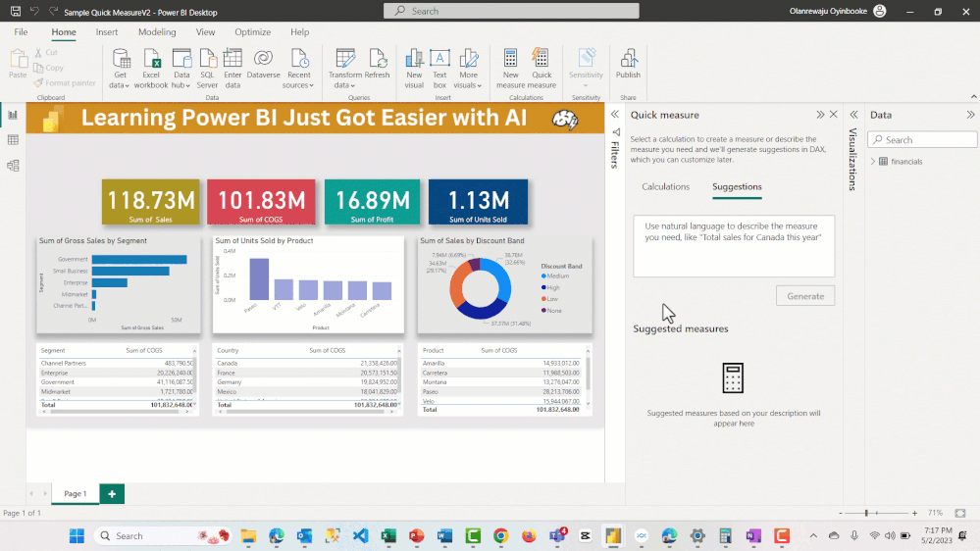Select the Sum of Sales card

pos(151,202)
